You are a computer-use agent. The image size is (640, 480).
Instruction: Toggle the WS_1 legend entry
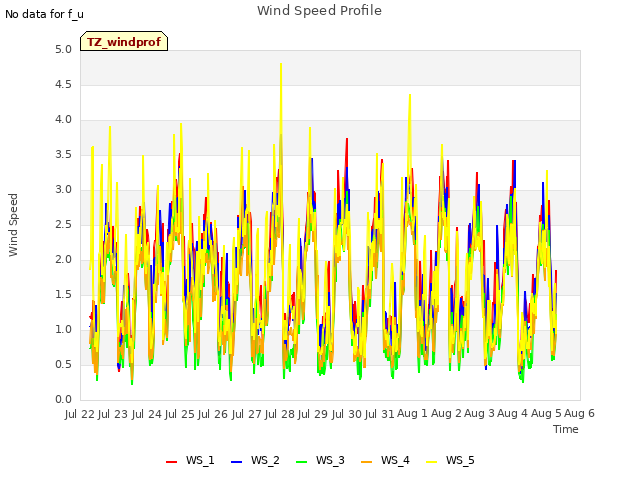(x=190, y=460)
